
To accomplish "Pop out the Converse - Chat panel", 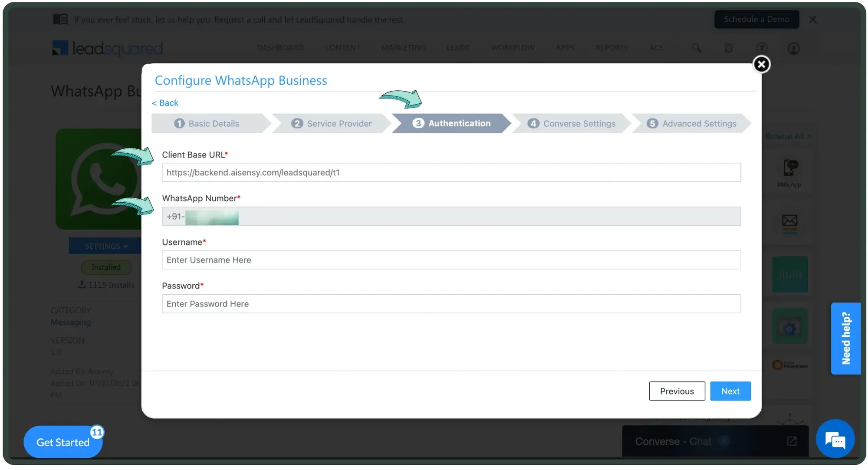I will (x=792, y=441).
